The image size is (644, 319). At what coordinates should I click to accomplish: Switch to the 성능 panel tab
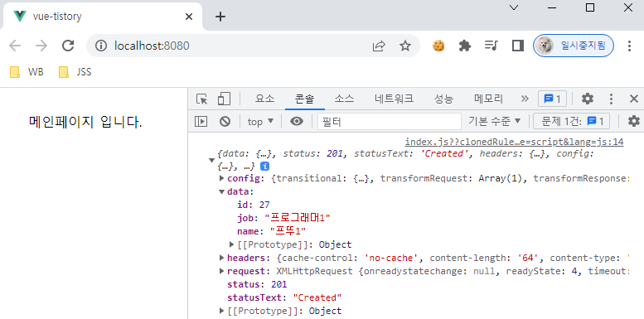[443, 99]
